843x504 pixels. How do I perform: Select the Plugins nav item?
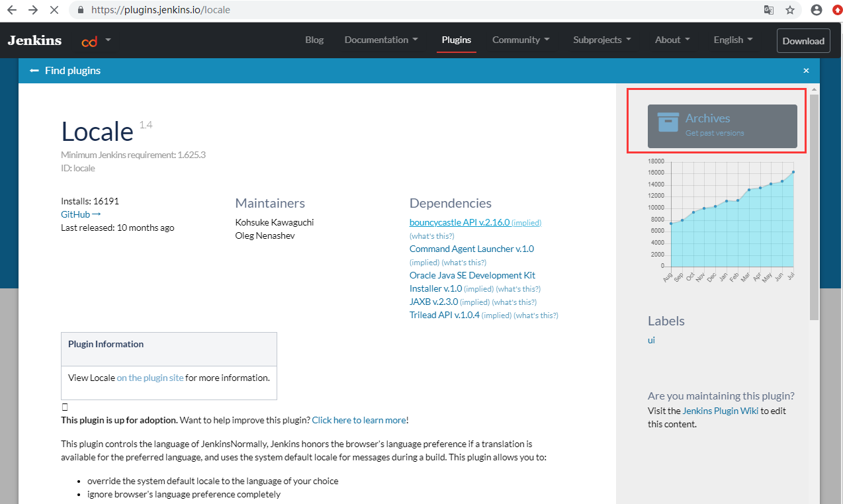point(457,40)
